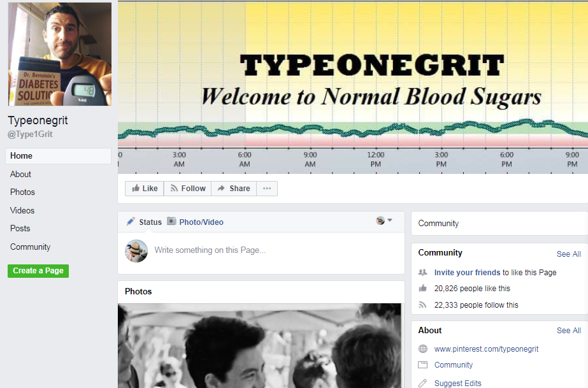
Task: Open the Home tab in sidebar
Action: 58,156
